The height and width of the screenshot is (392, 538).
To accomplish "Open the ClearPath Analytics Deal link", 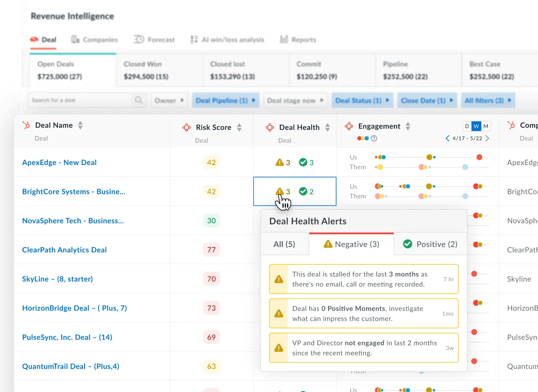I will coord(64,250).
